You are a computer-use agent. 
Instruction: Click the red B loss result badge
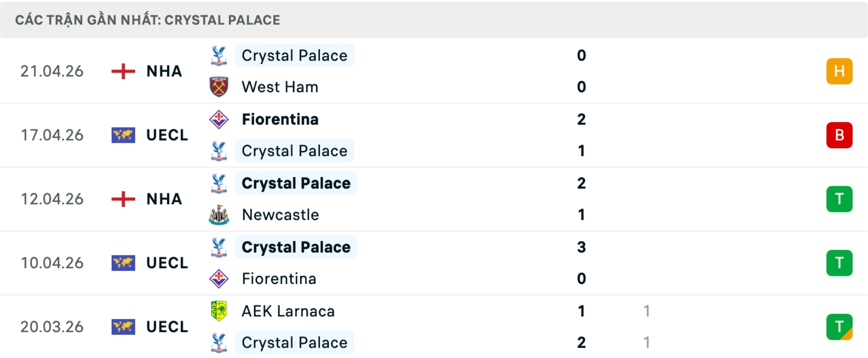839,135
